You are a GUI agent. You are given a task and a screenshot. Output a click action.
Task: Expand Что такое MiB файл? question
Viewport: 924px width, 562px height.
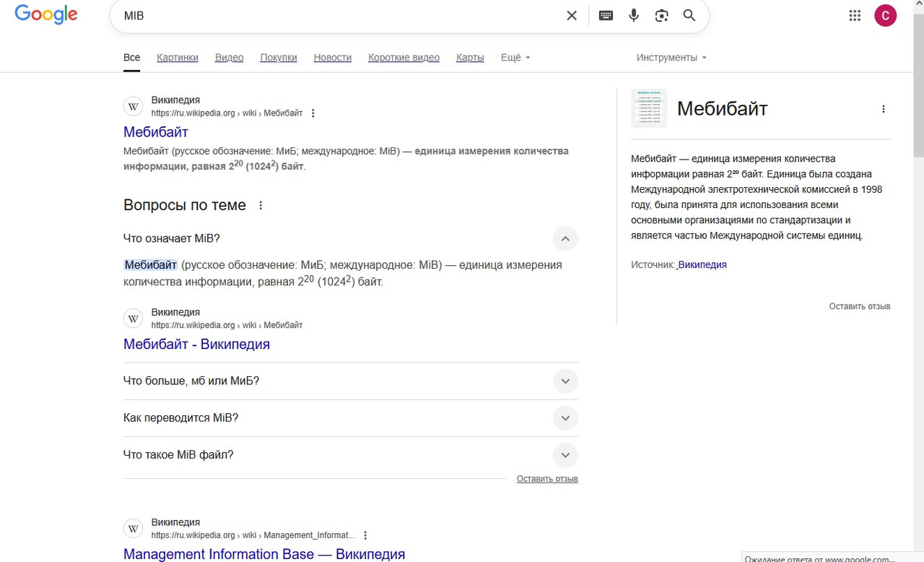(565, 455)
